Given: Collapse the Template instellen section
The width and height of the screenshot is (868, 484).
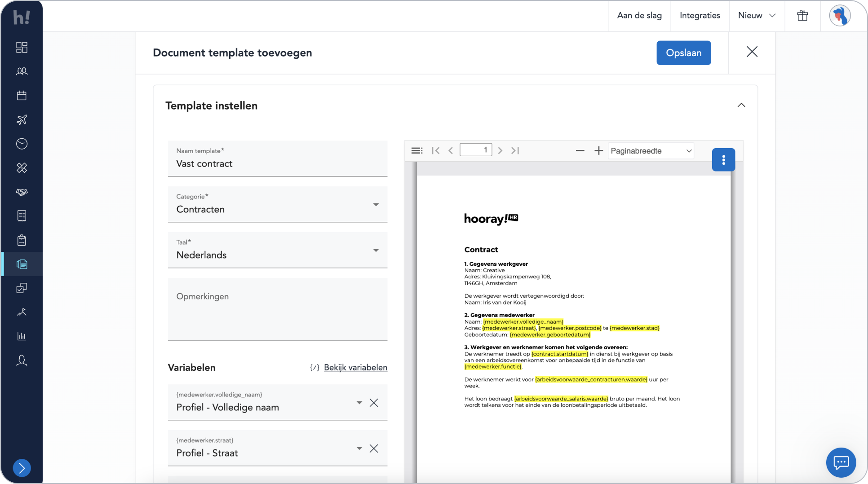Looking at the screenshot, I should (x=741, y=106).
